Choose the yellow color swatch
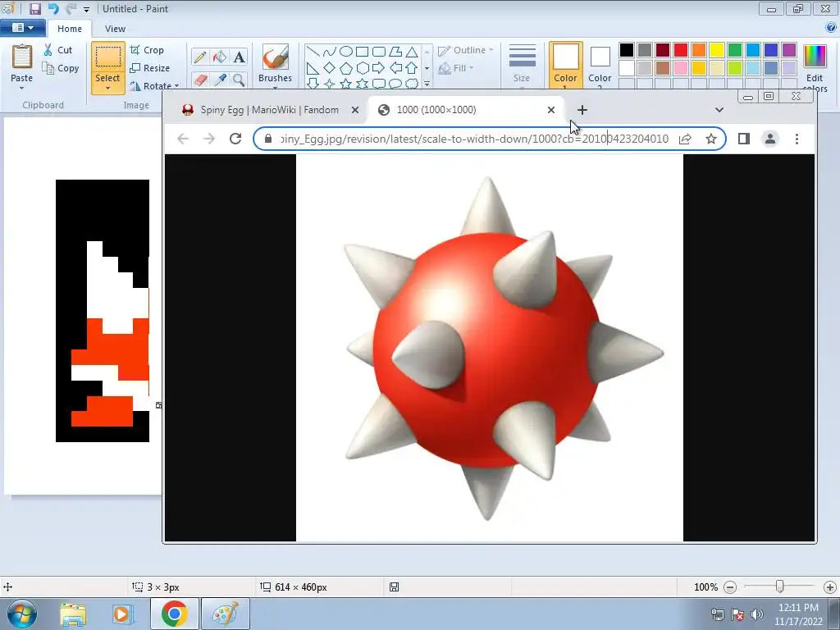 717,50
